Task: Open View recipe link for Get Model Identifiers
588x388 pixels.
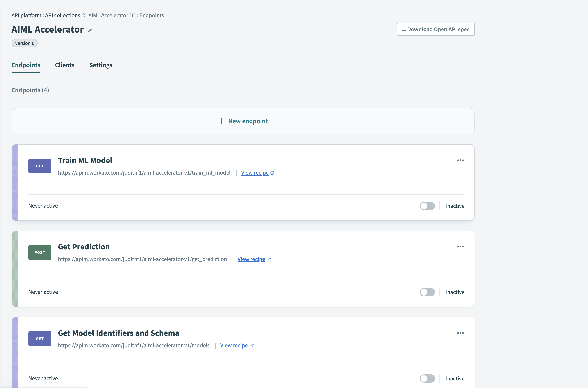Action: pyautogui.click(x=234, y=345)
